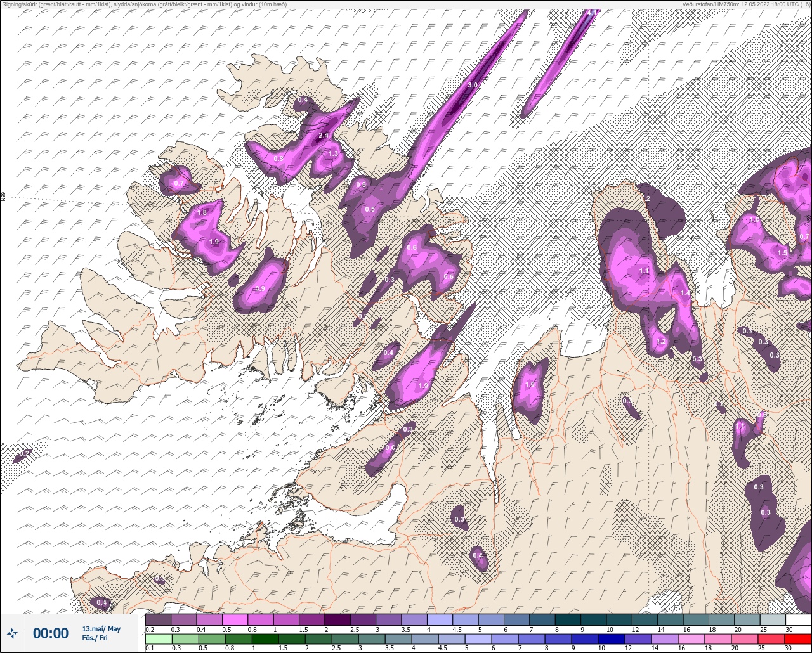The image size is (812, 653).
Task: Click the 00:00 forecast time display
Action: pos(51,633)
